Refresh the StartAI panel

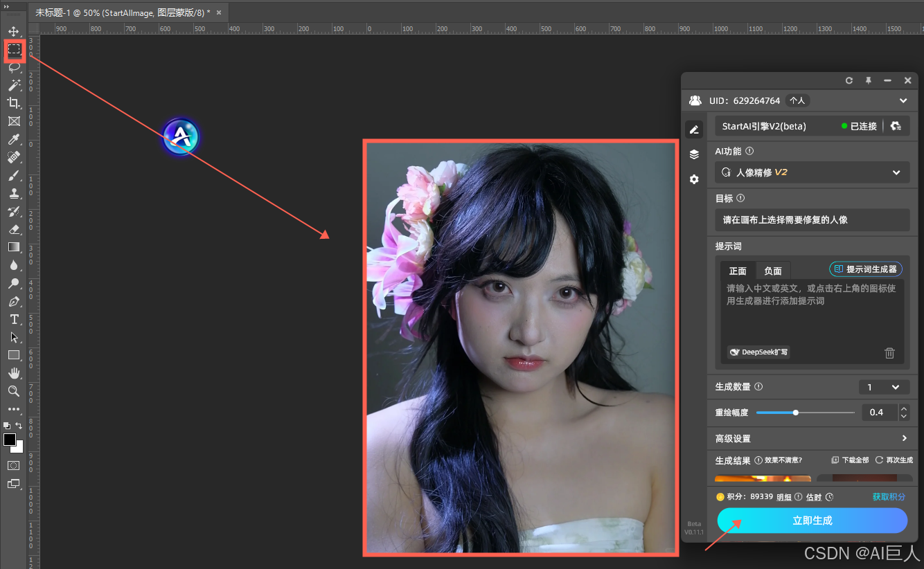click(x=849, y=81)
